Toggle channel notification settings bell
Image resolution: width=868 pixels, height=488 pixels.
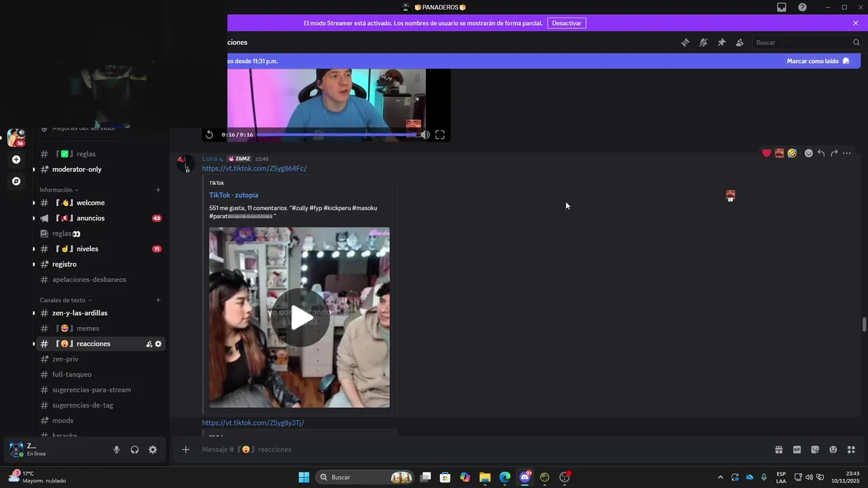pos(703,42)
